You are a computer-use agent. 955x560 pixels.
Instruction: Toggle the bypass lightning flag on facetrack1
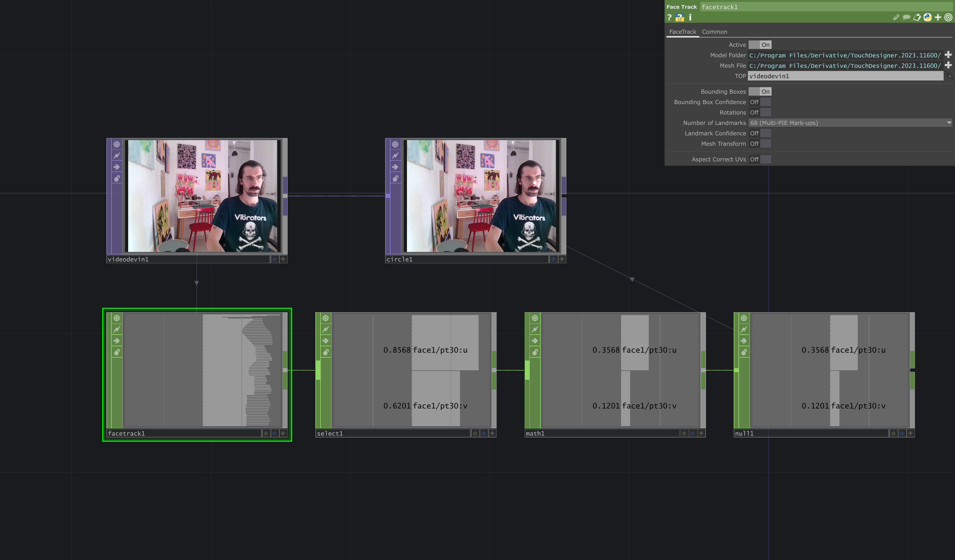(117, 329)
